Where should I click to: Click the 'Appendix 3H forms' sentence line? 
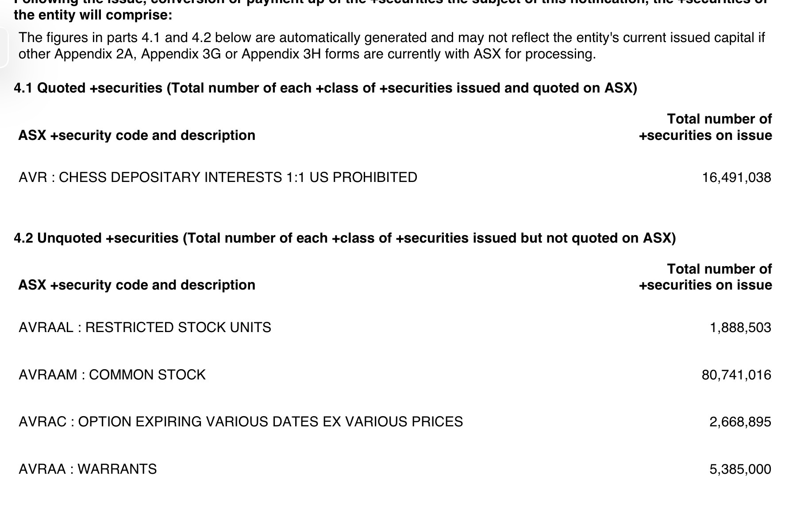[307, 54]
